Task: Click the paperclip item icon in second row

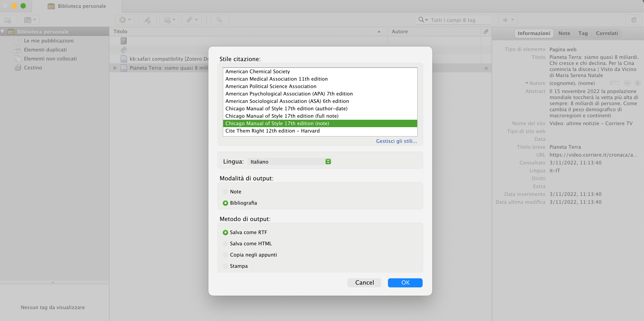Action: click(124, 50)
